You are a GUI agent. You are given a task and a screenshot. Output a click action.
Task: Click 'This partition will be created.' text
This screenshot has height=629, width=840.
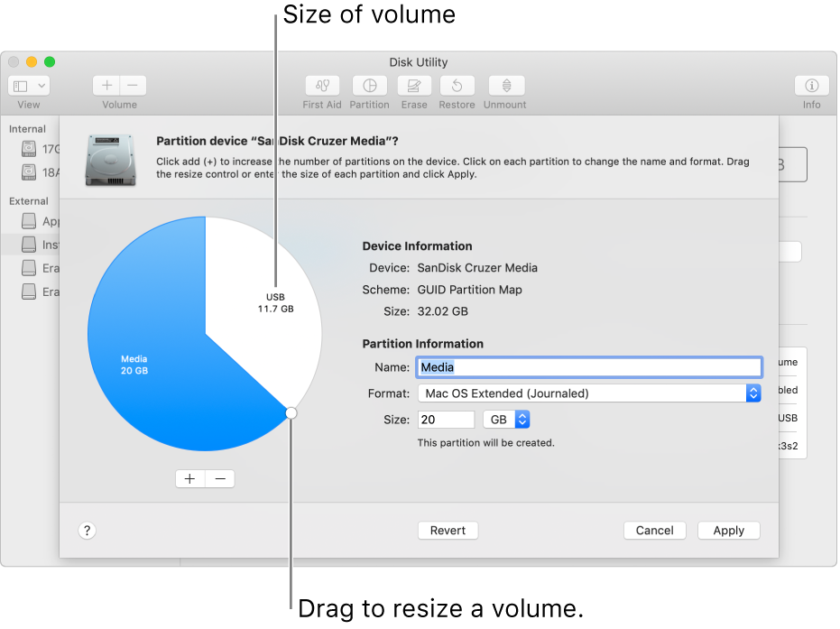486,443
